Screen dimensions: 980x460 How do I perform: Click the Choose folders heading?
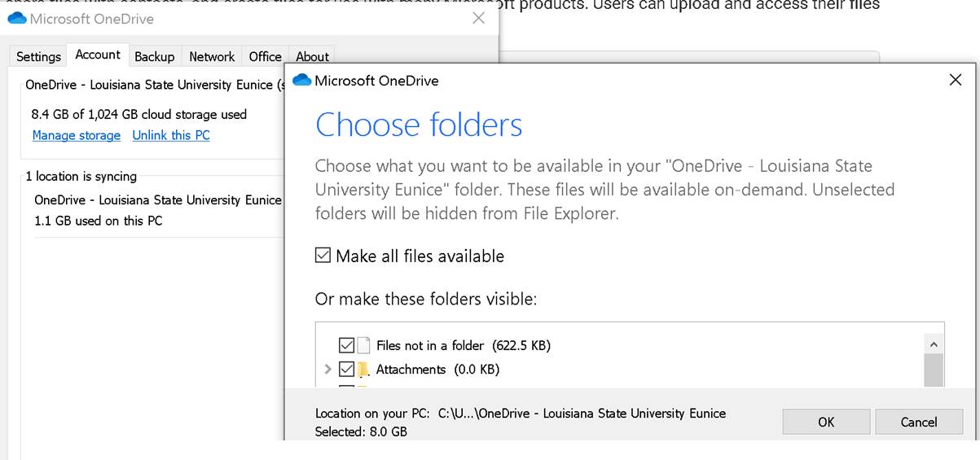[x=419, y=125]
